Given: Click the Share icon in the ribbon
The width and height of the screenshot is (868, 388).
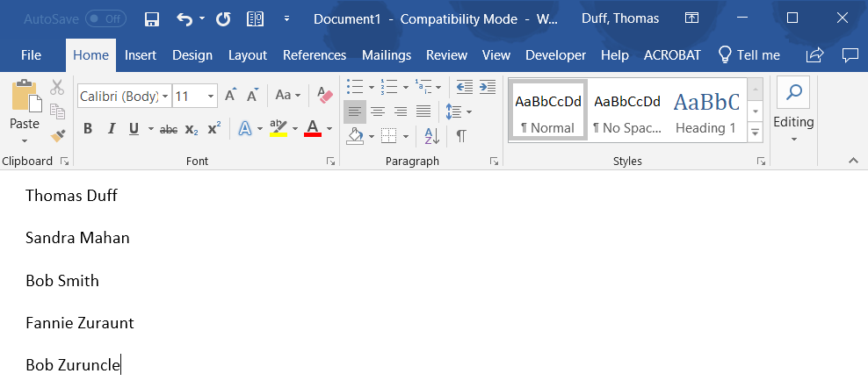Looking at the screenshot, I should (x=814, y=54).
